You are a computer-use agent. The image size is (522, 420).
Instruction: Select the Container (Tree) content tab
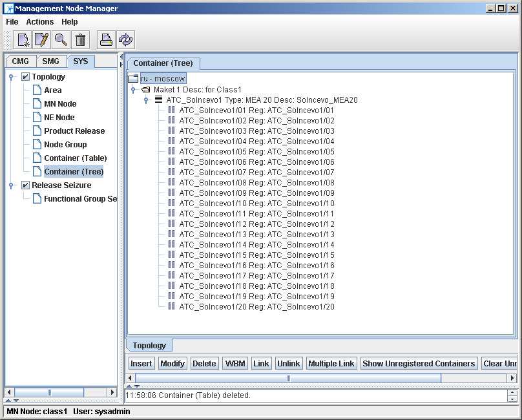click(x=163, y=63)
